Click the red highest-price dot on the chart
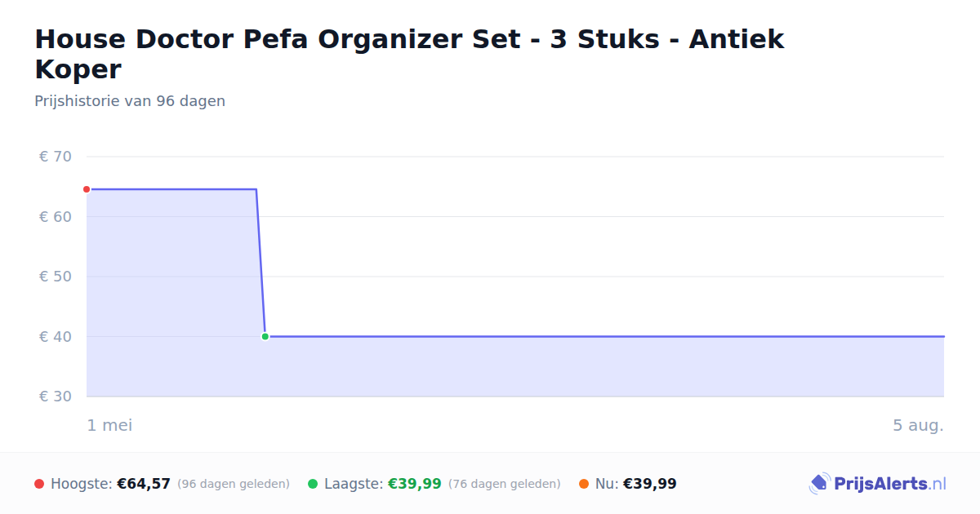This screenshot has height=514, width=980. (x=87, y=189)
